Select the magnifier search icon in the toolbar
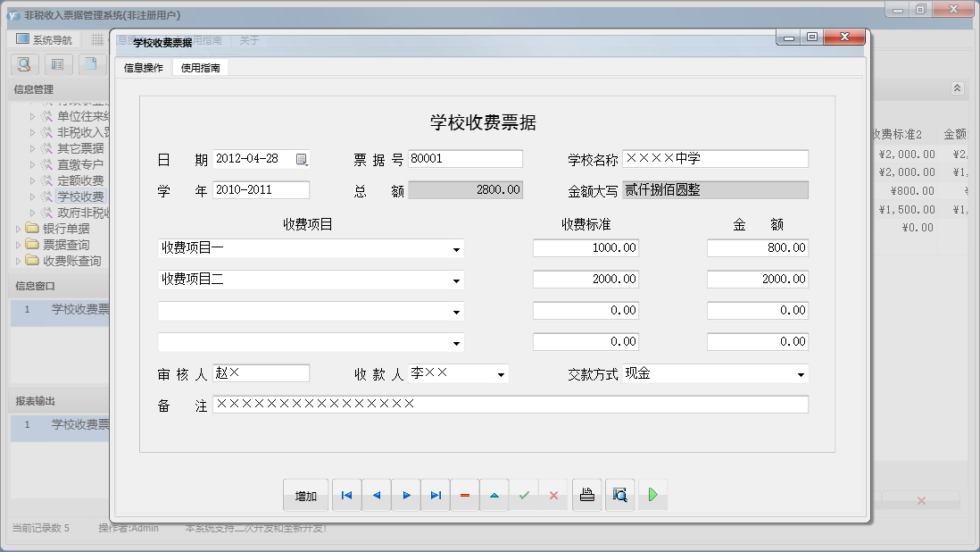Screen dimensions: 980x552 click(24, 64)
